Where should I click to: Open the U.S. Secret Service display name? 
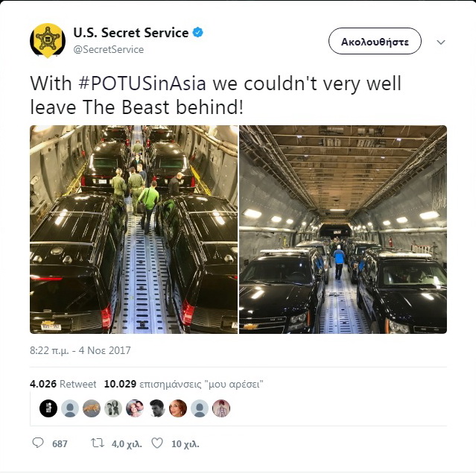tap(131, 33)
